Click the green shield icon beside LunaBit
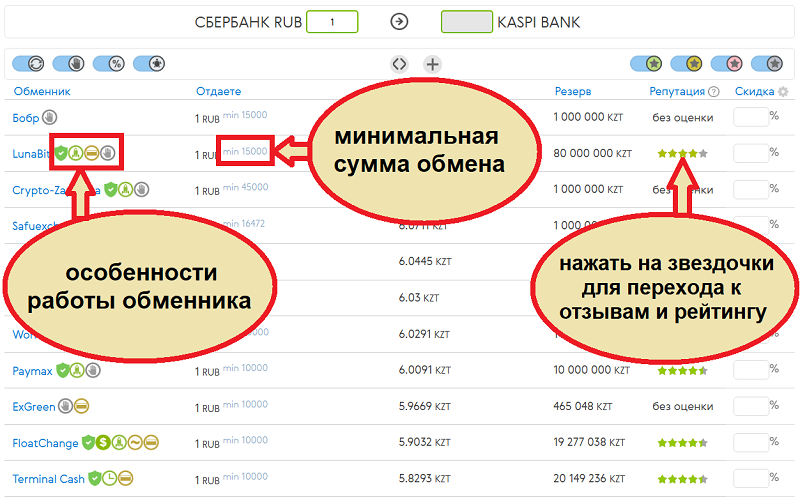Image resolution: width=800 pixels, height=504 pixels. 61,153
